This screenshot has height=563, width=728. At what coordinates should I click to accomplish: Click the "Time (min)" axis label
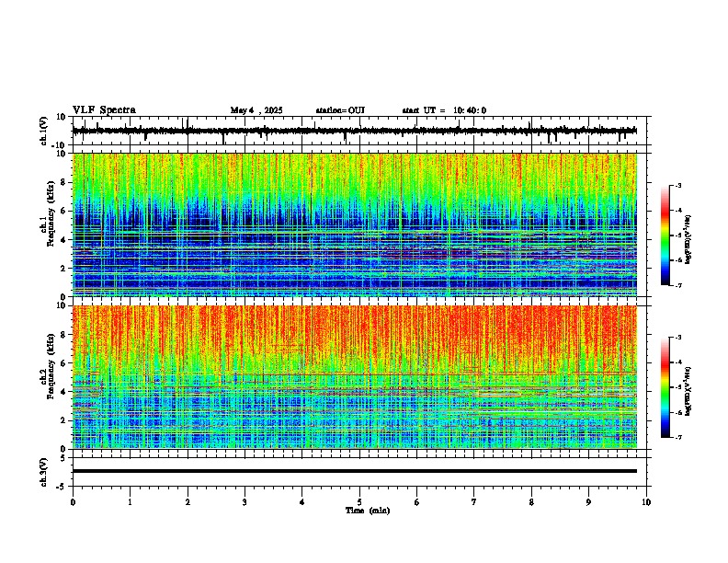pyautogui.click(x=368, y=511)
